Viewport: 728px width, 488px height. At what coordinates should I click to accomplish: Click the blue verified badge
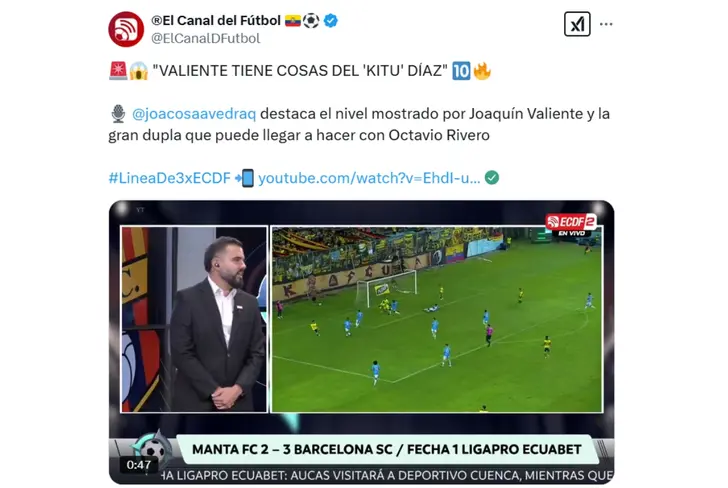click(331, 21)
